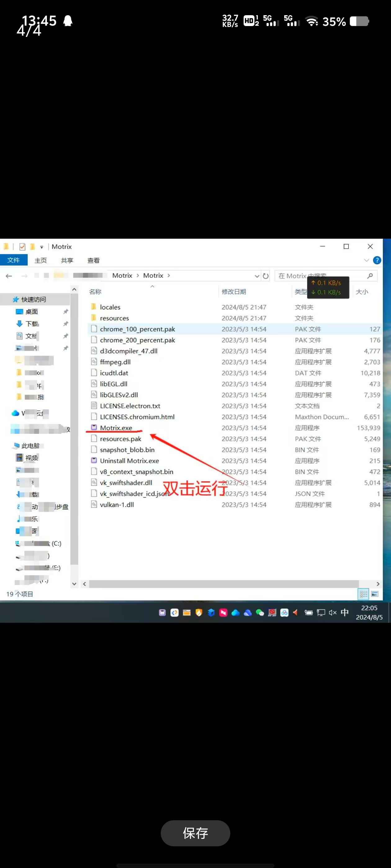
Task: Select the (C:) drive in navigation pane
Action: point(56,543)
